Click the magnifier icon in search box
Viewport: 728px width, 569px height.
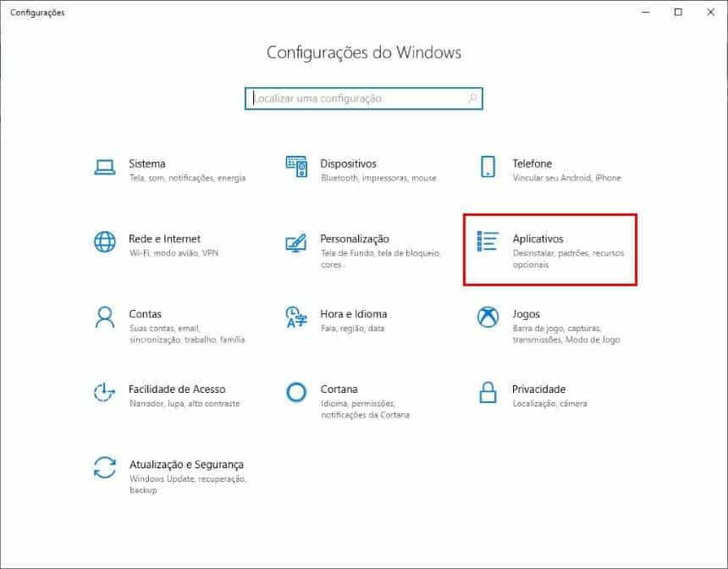(x=472, y=98)
